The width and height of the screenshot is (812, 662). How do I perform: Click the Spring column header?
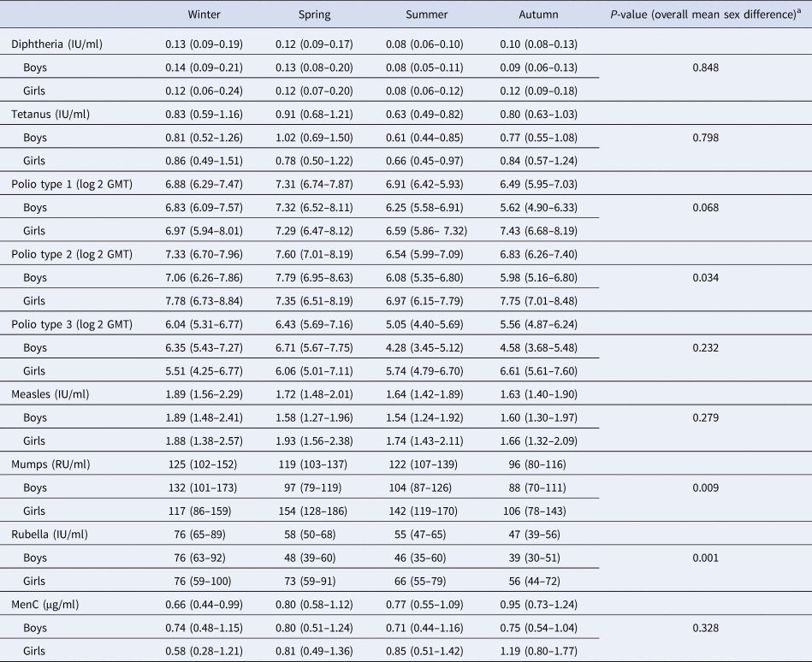(314, 15)
